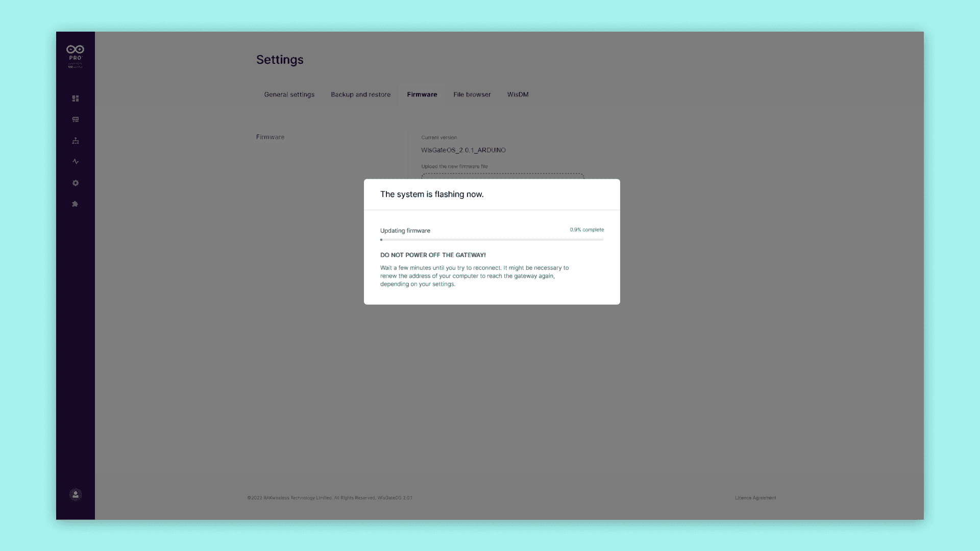Image resolution: width=980 pixels, height=551 pixels.
Task: Click the WisGateOS_2.0.1_ARDUINO version text
Action: [463, 150]
